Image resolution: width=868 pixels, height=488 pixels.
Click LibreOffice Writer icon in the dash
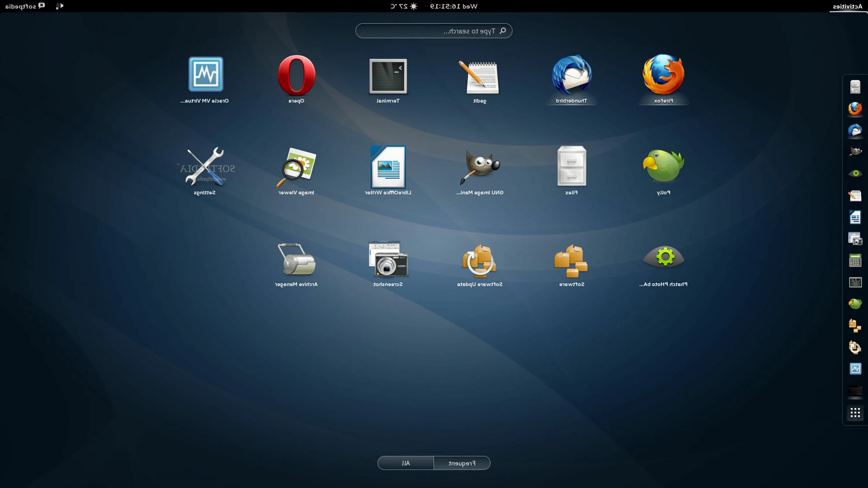tap(855, 217)
